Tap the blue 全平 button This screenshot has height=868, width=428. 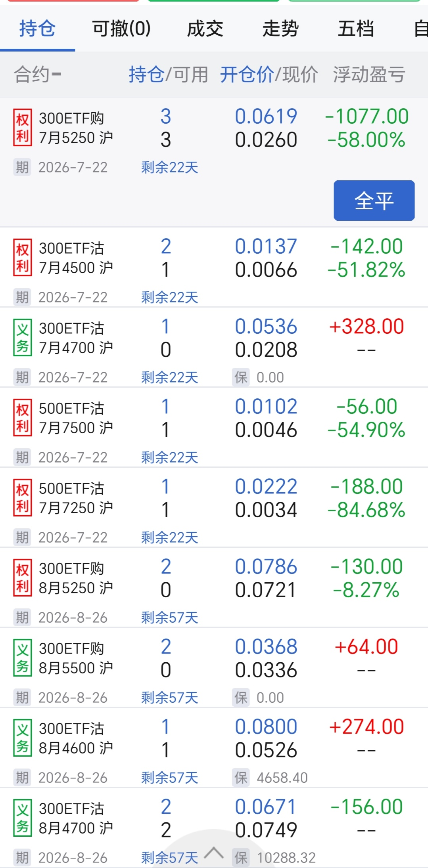click(374, 201)
